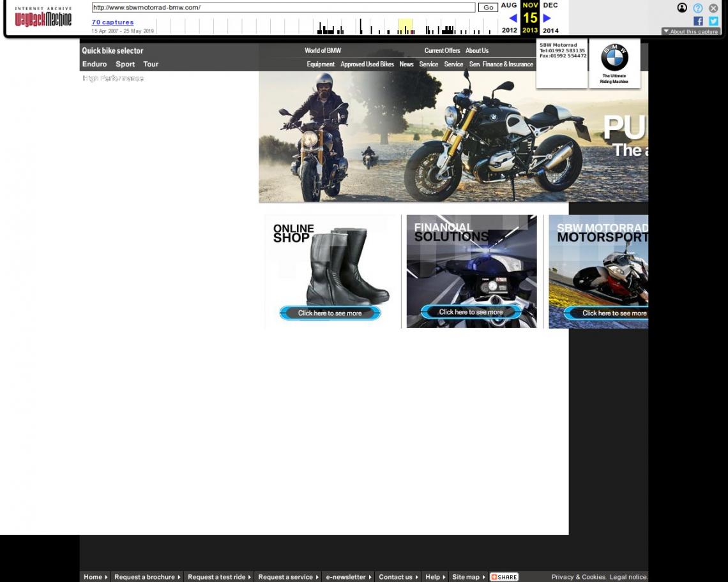Open the World of BMW menu
The height and width of the screenshot is (582, 728).
pyautogui.click(x=322, y=50)
